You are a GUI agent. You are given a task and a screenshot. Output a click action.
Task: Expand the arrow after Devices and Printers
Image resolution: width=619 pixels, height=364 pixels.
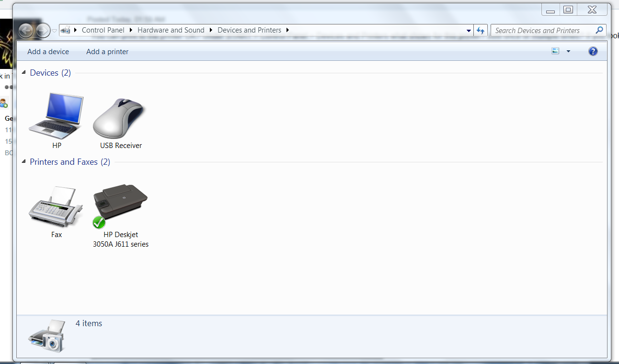point(287,30)
